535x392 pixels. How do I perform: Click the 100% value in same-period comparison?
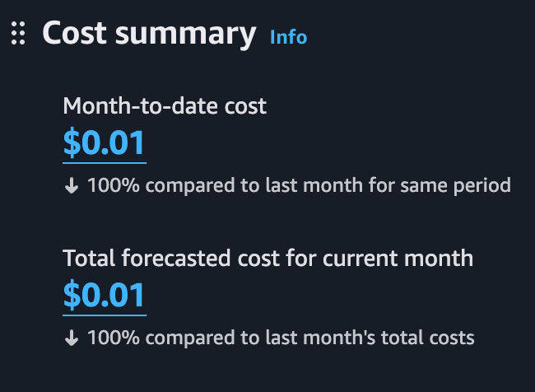106,185
